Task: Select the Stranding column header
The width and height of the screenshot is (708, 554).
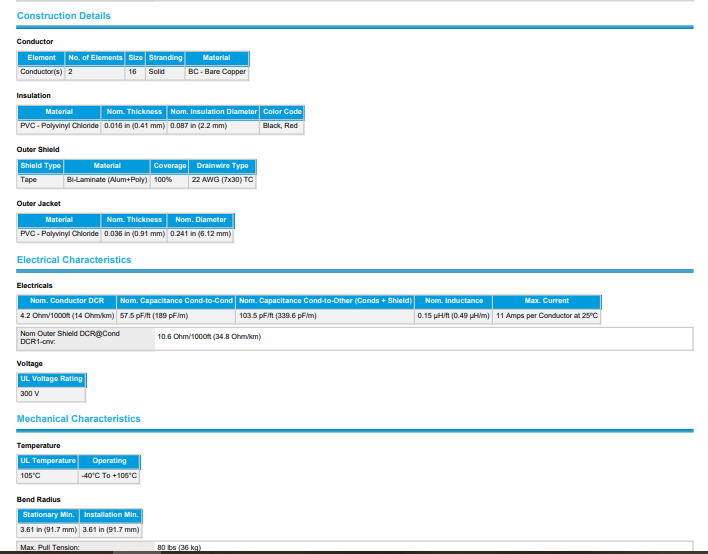Action: pos(165,58)
